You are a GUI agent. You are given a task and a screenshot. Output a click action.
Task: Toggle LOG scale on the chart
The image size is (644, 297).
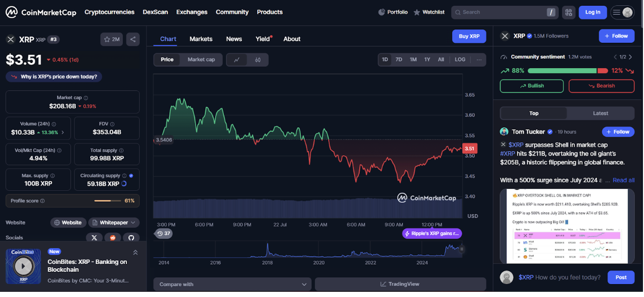click(460, 60)
